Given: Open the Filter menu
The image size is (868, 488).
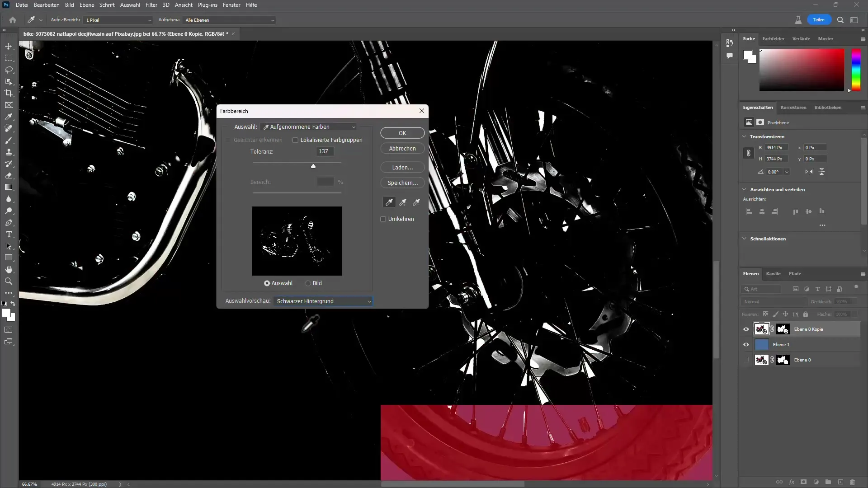Looking at the screenshot, I should click(x=151, y=5).
